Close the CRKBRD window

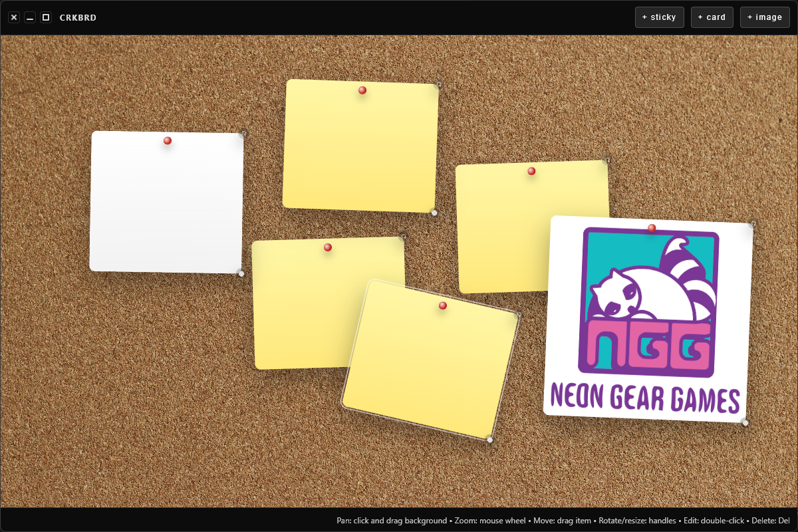pyautogui.click(x=14, y=17)
